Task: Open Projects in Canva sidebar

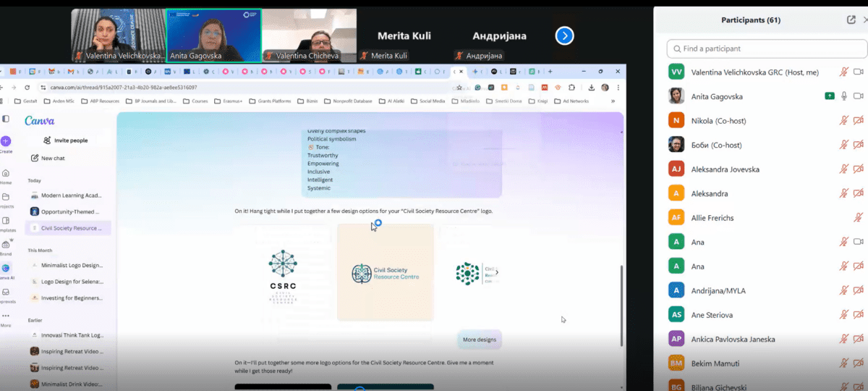Action: (6, 200)
